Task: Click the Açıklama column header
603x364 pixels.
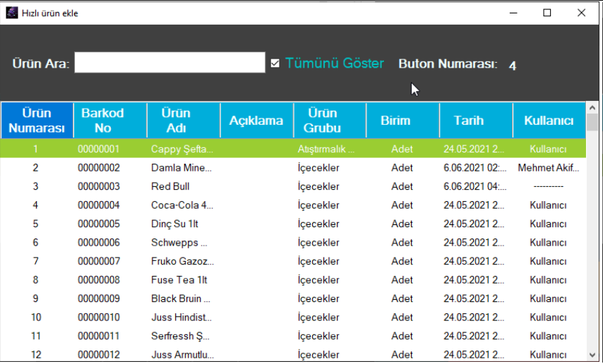Action: 256,121
